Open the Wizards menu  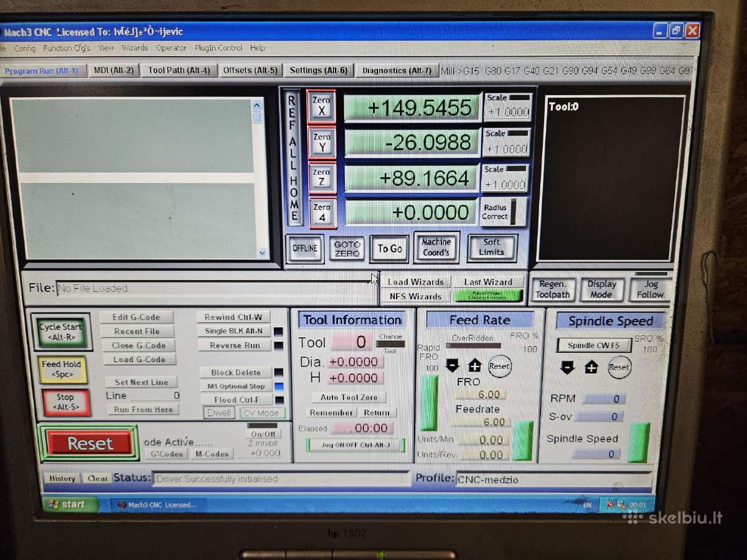click(x=134, y=48)
